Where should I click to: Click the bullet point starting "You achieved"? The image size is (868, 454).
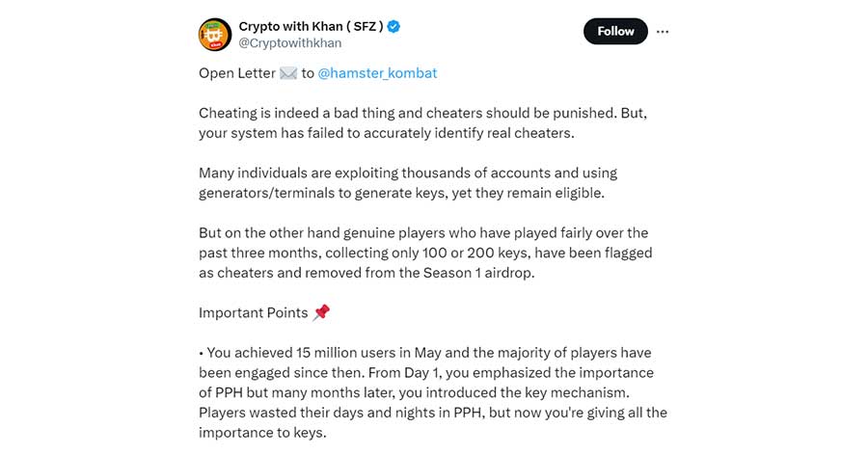(x=433, y=392)
